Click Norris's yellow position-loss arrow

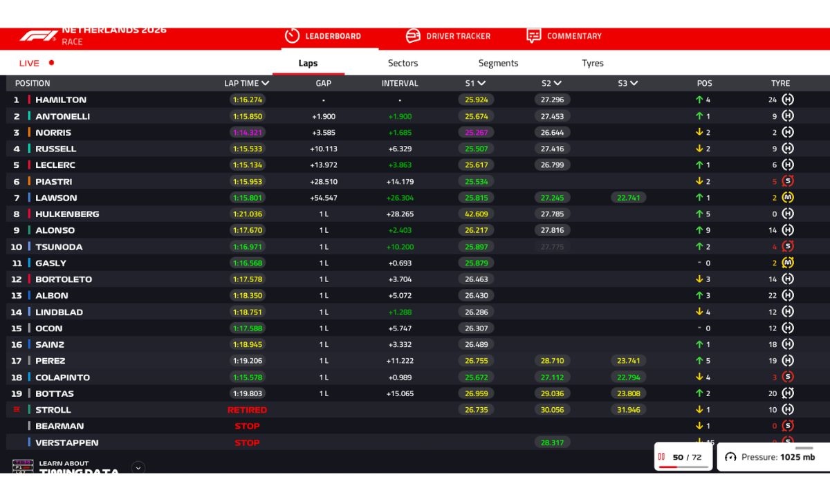pyautogui.click(x=699, y=132)
